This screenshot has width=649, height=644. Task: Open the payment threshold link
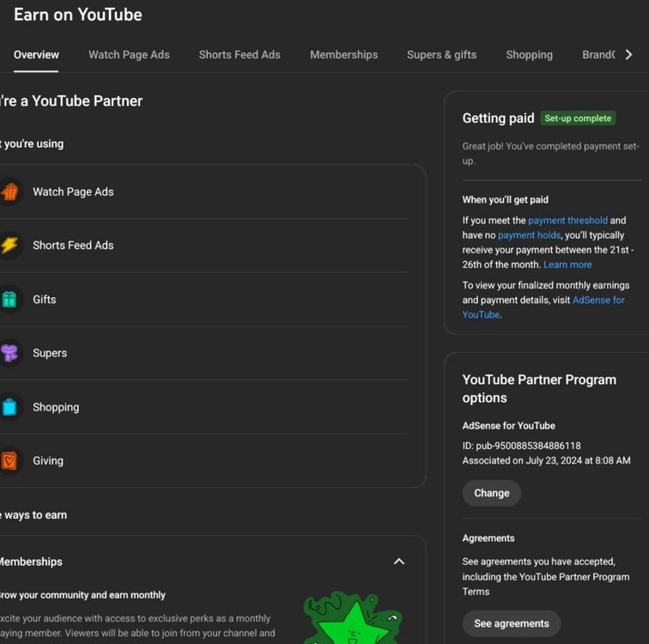567,221
